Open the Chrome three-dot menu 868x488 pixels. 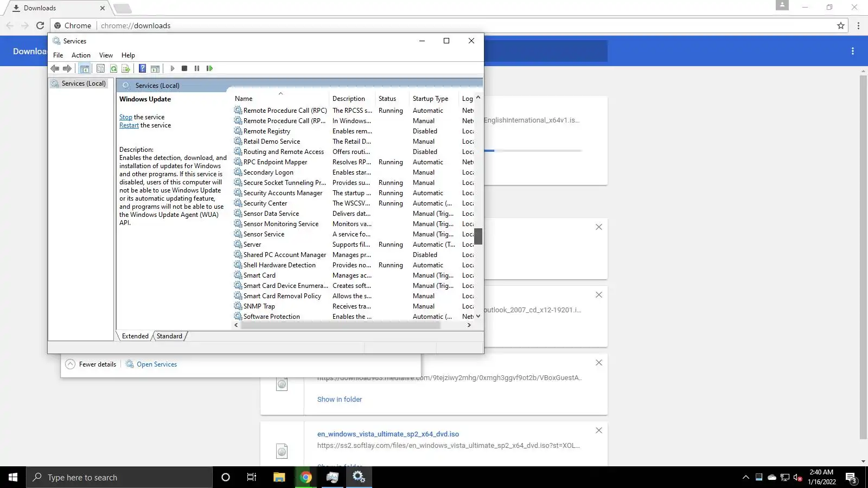pyautogui.click(x=858, y=25)
